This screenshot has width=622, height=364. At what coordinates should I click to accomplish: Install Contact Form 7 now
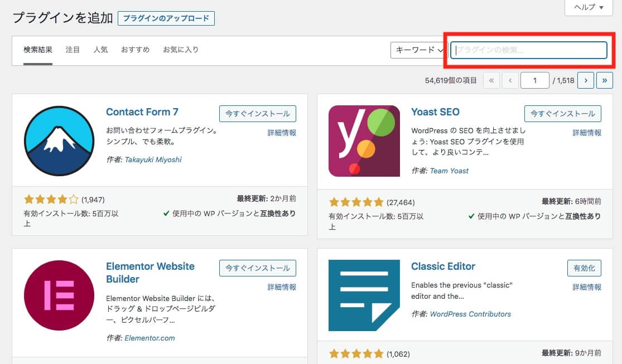258,113
